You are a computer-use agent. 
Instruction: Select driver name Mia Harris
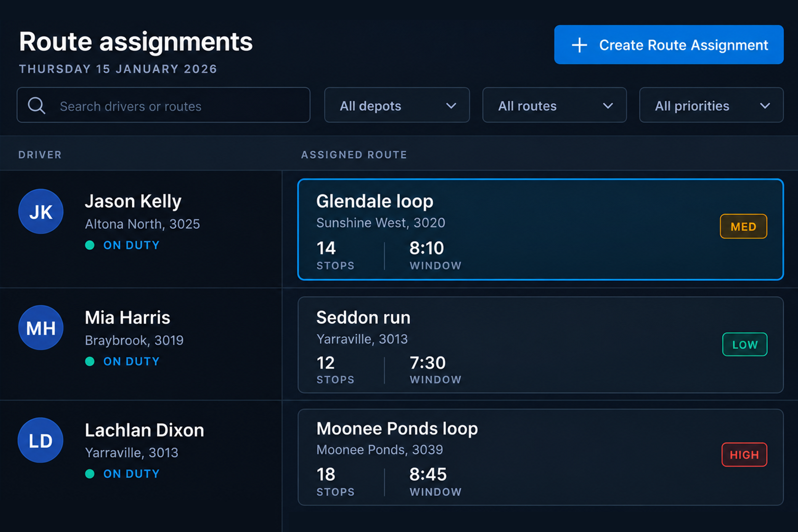(127, 318)
